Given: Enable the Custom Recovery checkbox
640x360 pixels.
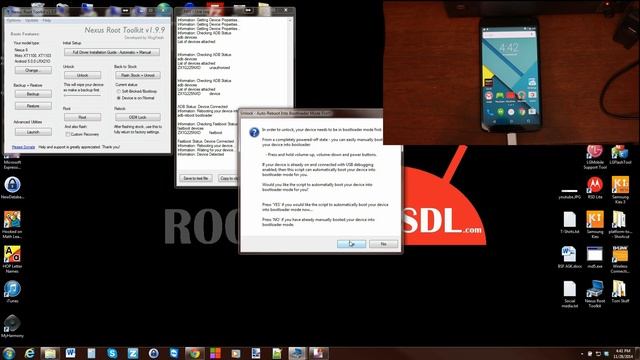Looking at the screenshot, I should (68, 134).
